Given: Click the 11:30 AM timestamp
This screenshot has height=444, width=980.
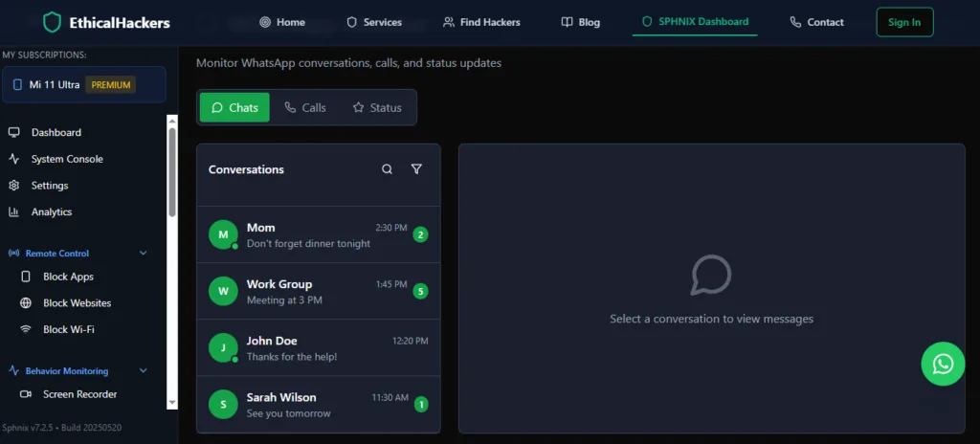Looking at the screenshot, I should [x=390, y=397].
